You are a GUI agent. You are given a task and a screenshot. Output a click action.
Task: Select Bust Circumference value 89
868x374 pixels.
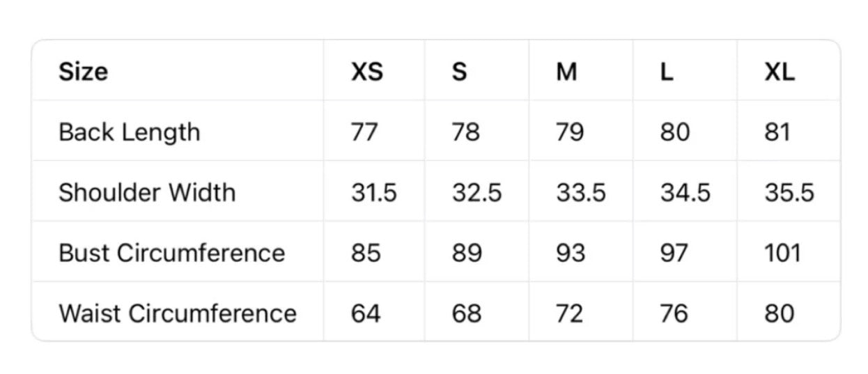(x=467, y=253)
